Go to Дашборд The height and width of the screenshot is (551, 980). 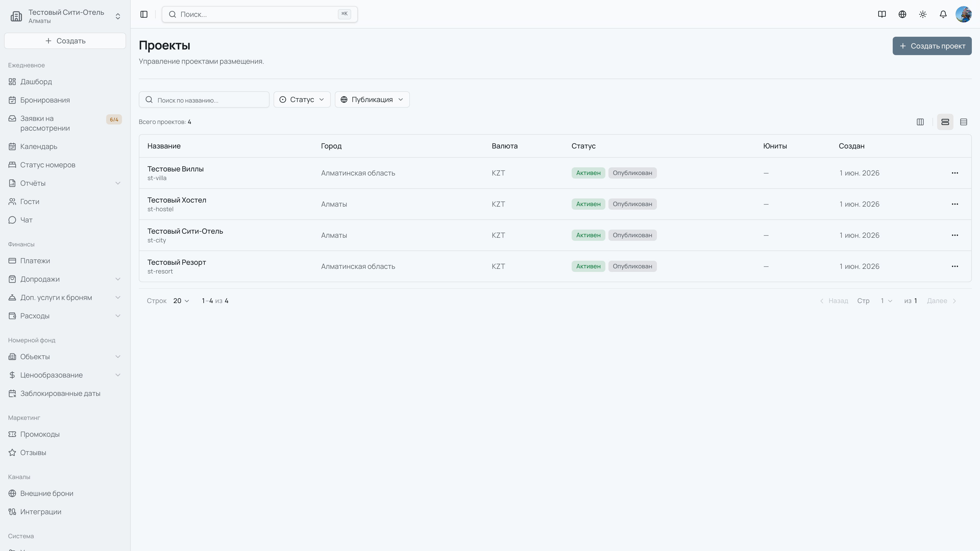65,82
